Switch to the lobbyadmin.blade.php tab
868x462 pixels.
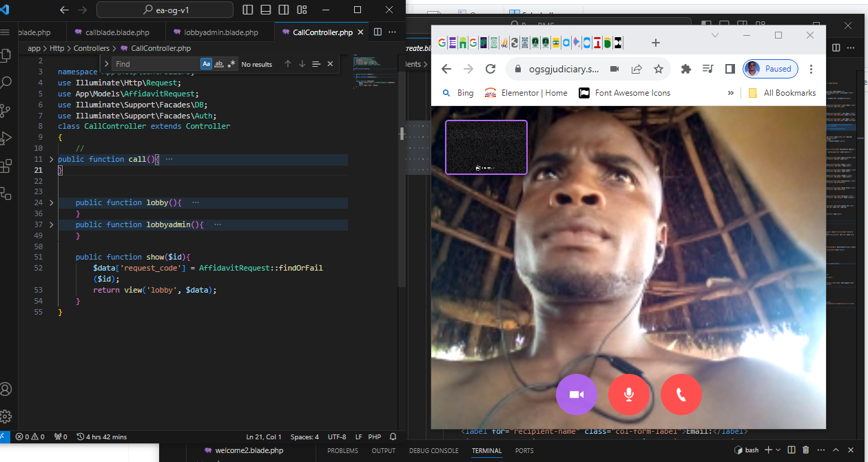(x=220, y=32)
